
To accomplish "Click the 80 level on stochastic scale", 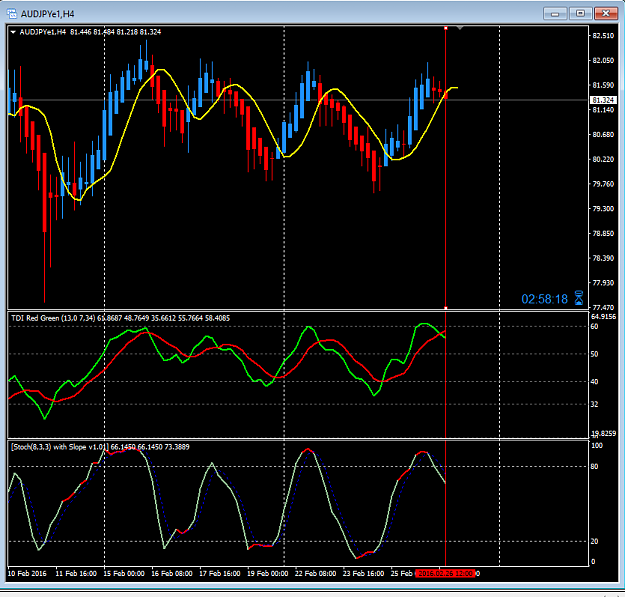I will click(594, 466).
